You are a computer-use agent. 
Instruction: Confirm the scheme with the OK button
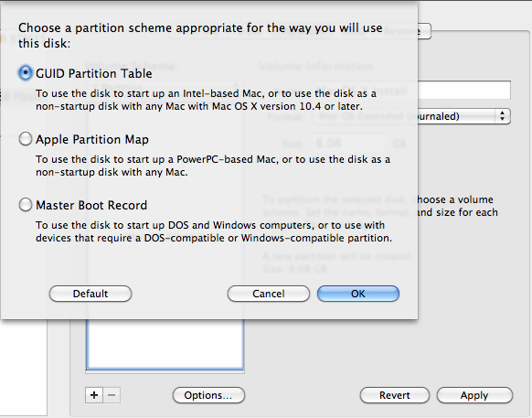click(x=358, y=294)
